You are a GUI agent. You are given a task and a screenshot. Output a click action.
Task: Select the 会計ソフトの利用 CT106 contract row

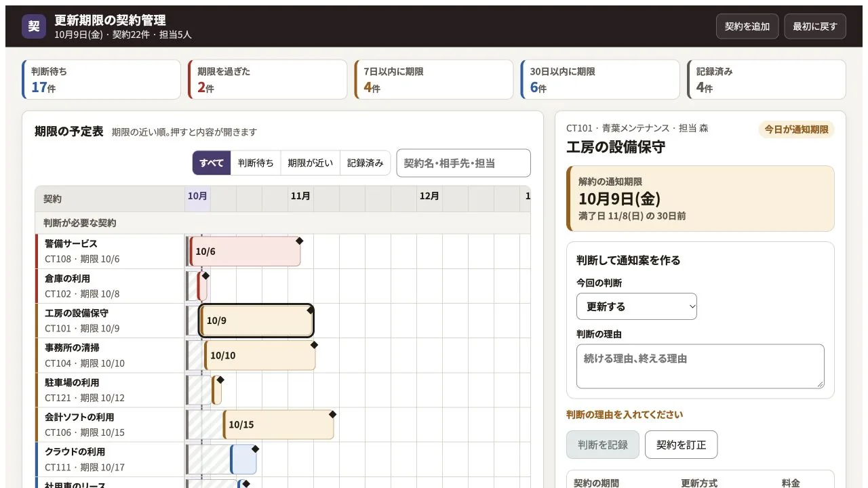tap(110, 424)
